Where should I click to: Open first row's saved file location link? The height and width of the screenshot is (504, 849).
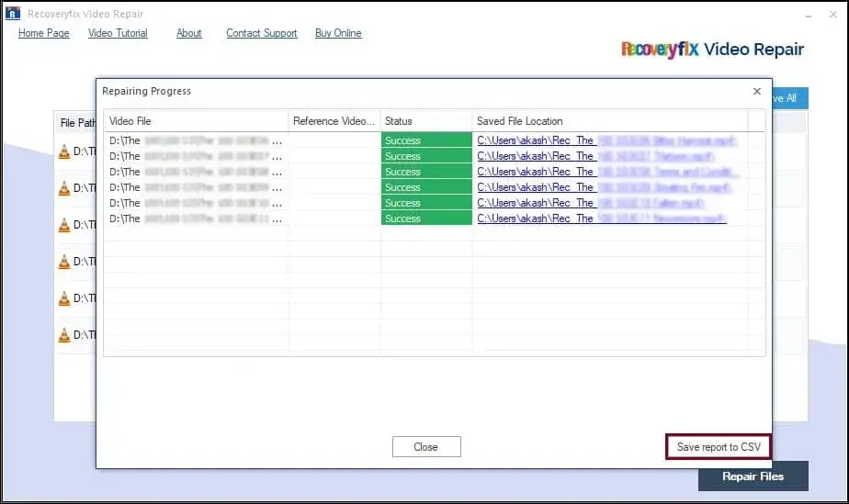pos(606,140)
